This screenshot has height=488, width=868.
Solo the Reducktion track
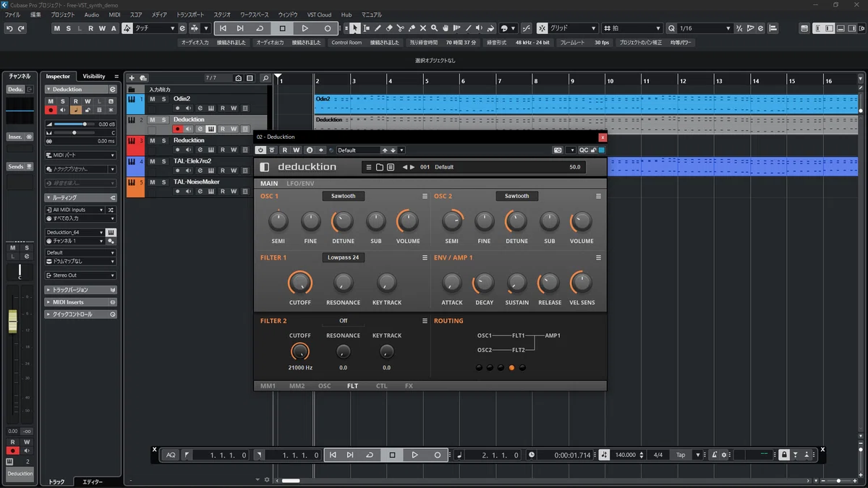pyautogui.click(x=163, y=140)
